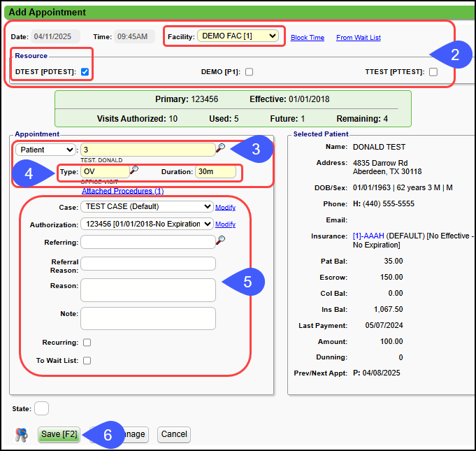Click the appointment Type lookup magnifier icon

click(x=134, y=170)
